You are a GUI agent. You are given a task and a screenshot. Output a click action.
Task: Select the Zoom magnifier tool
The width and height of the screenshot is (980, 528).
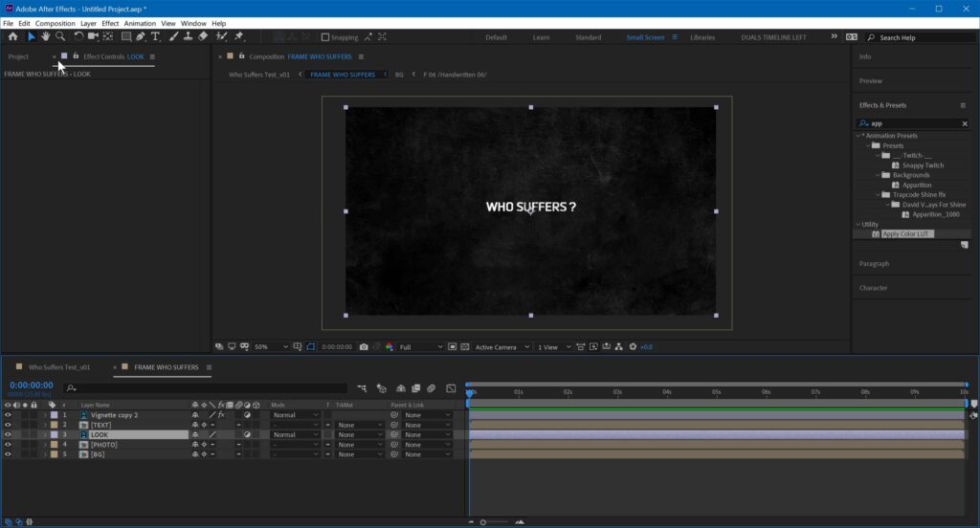click(x=60, y=36)
